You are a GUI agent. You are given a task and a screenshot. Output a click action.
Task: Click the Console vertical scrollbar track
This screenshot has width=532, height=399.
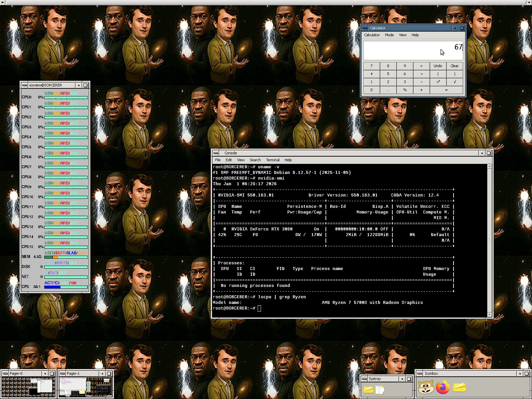(489, 239)
